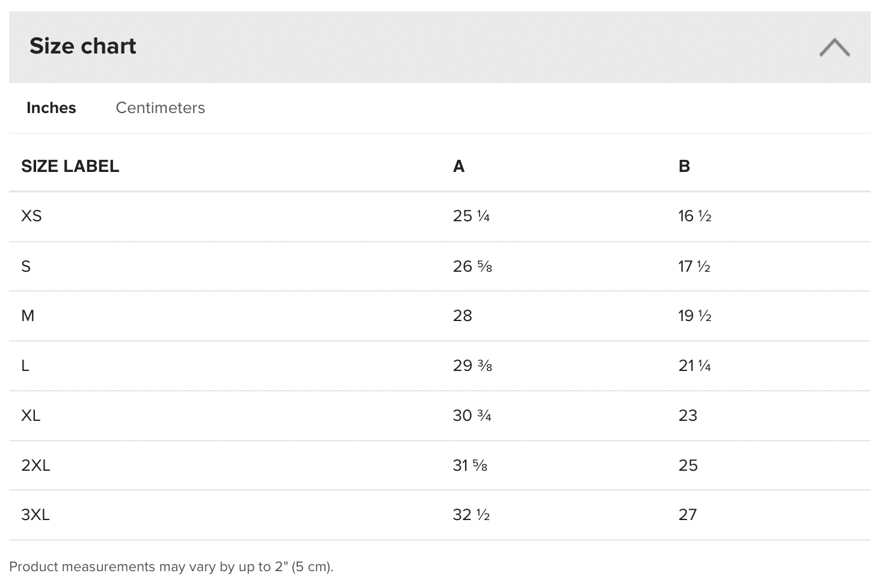Select the XL size label
882x588 pixels.
coord(31,415)
